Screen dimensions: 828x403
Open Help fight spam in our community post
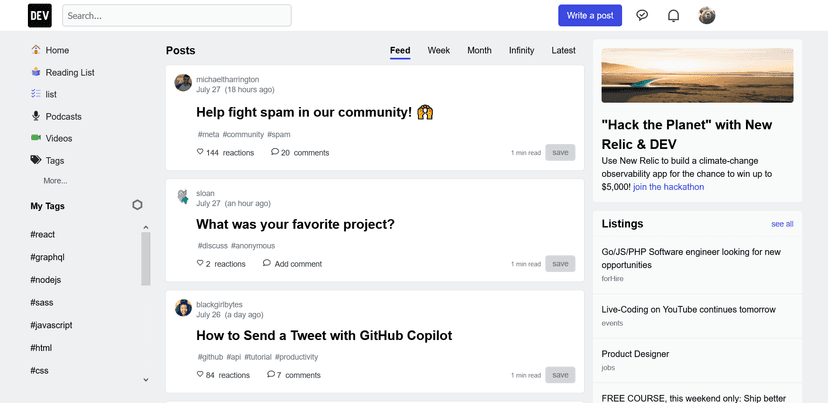(315, 113)
